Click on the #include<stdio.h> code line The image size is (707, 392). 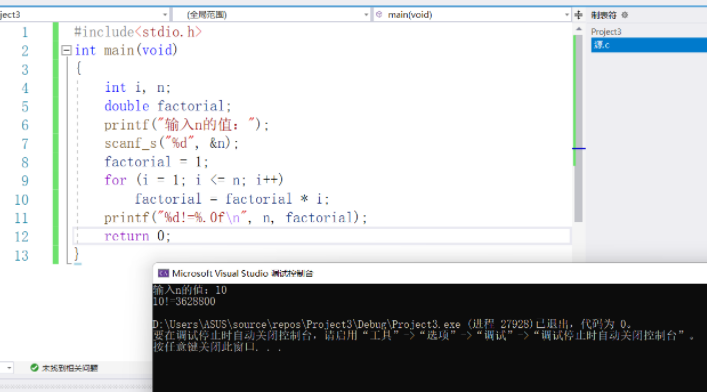tap(138, 32)
